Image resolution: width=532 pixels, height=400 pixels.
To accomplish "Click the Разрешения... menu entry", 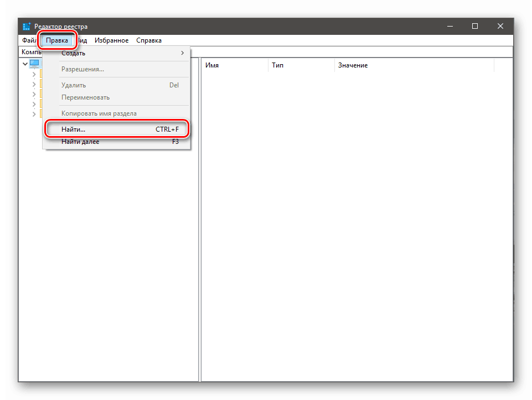I will pyautogui.click(x=116, y=69).
